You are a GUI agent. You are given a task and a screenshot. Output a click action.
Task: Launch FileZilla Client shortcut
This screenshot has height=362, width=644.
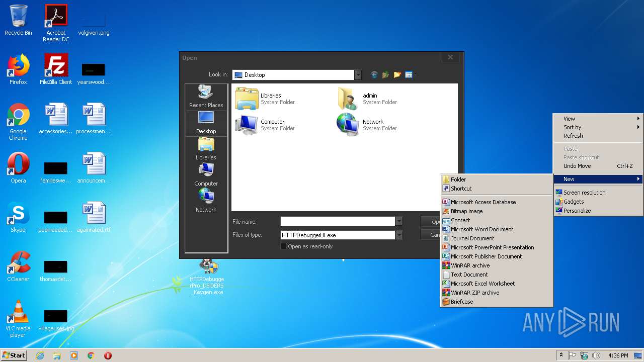click(56, 69)
